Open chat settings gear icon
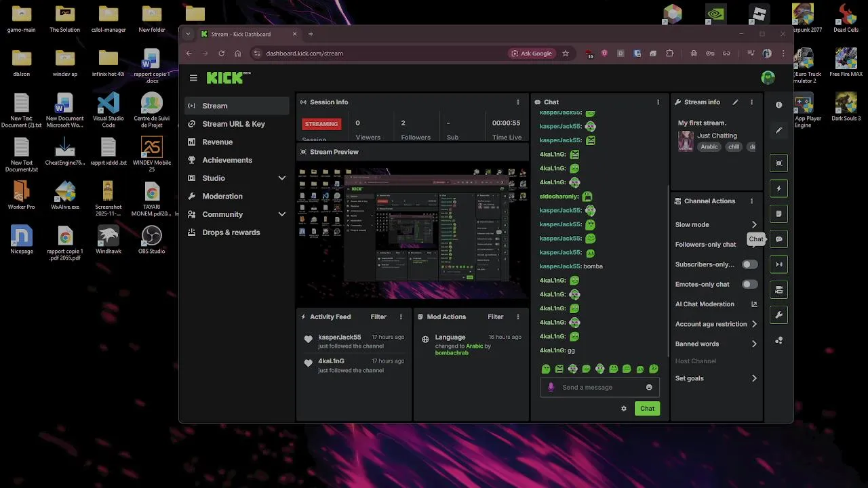The height and width of the screenshot is (488, 868). 624,409
